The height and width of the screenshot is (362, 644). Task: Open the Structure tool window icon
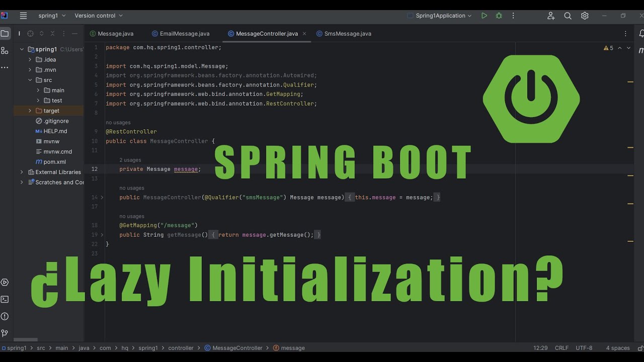point(5,51)
